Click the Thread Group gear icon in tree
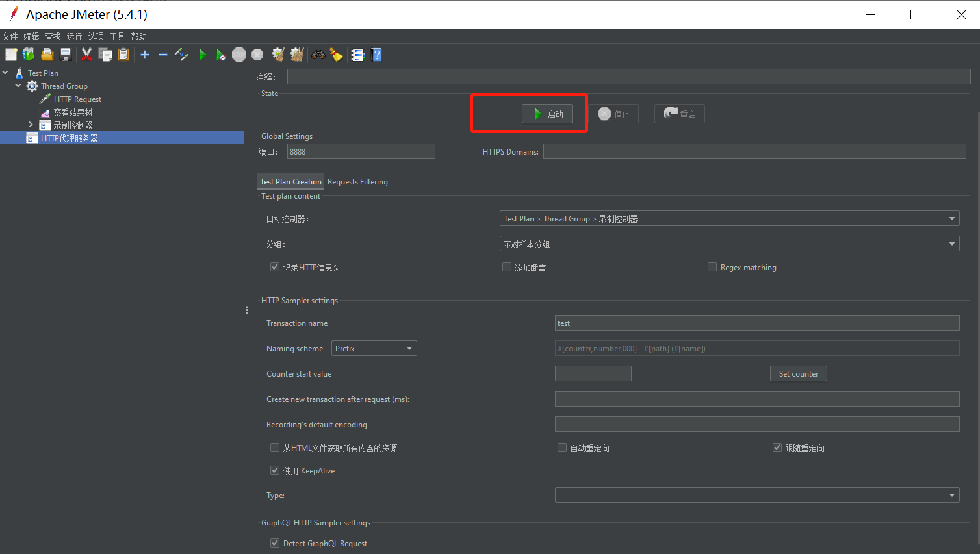 [x=32, y=86]
